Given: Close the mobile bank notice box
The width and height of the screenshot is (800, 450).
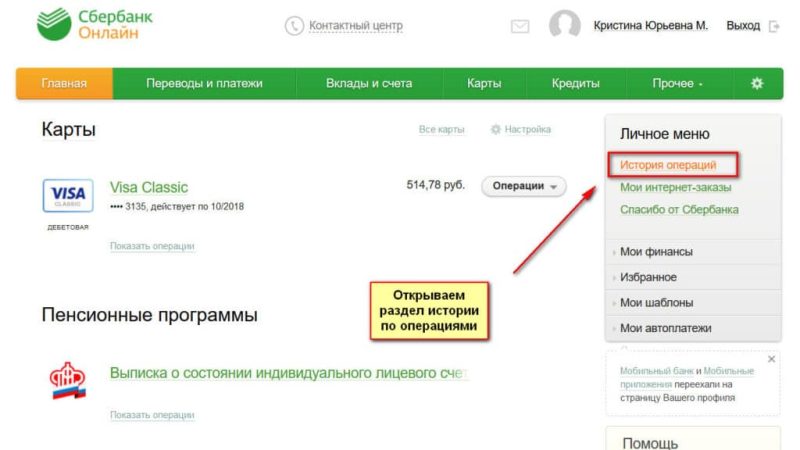Looking at the screenshot, I should point(771,359).
